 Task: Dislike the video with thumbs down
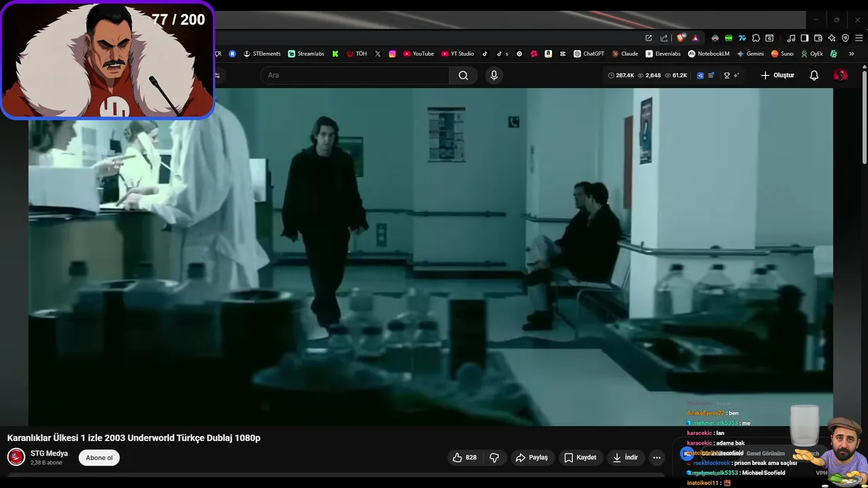point(494,457)
